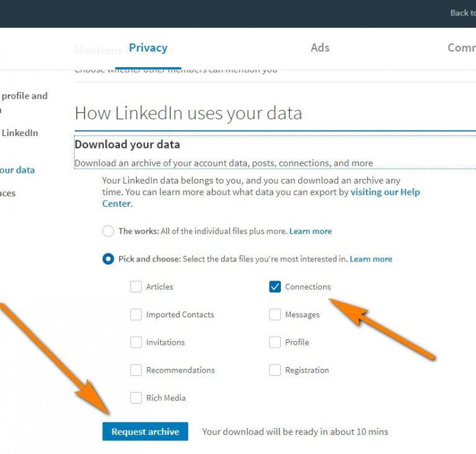Click Learn more beside Pick and choose

pos(371,259)
